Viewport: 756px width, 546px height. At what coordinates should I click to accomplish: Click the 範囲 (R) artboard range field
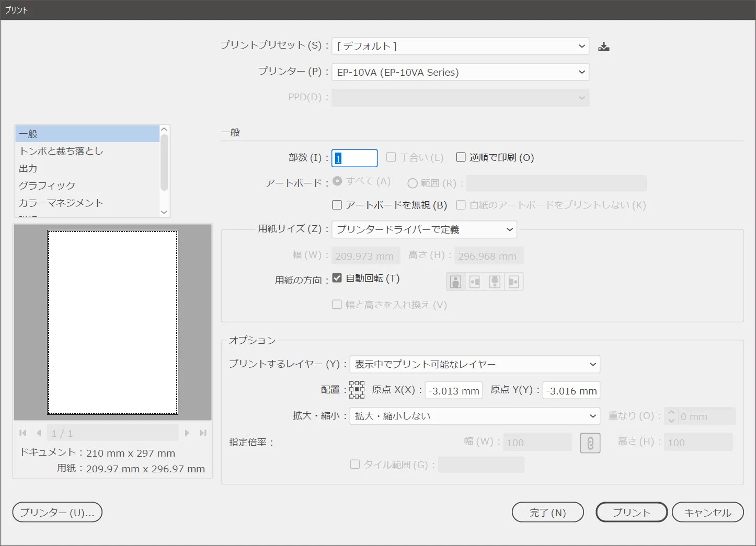point(556,183)
